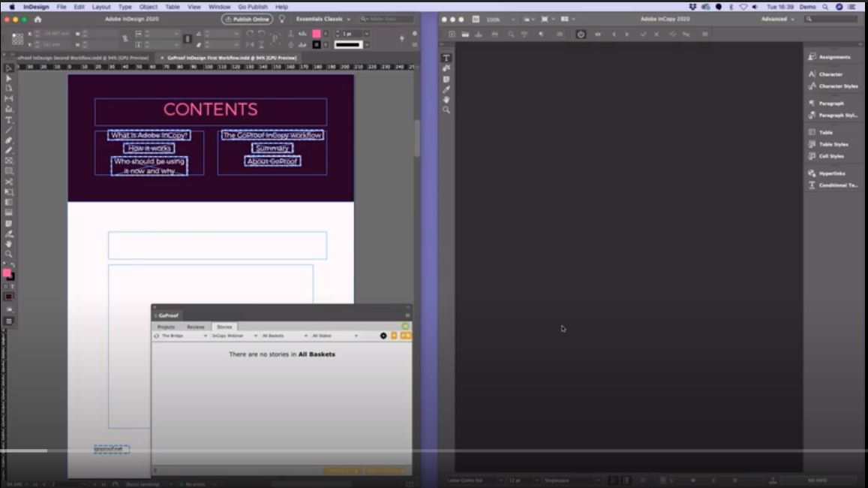
Task: Select the InCopy Zoom tool
Action: [x=446, y=110]
